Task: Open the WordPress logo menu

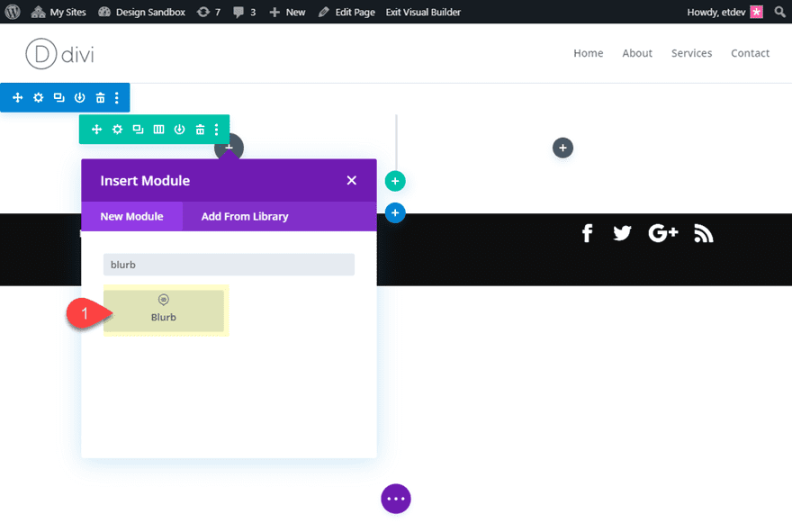Action: tap(12, 12)
